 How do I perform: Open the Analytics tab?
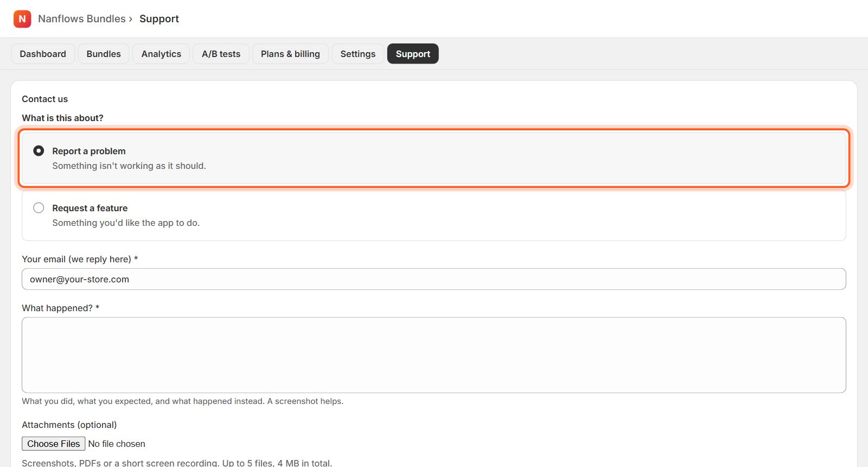(161, 54)
